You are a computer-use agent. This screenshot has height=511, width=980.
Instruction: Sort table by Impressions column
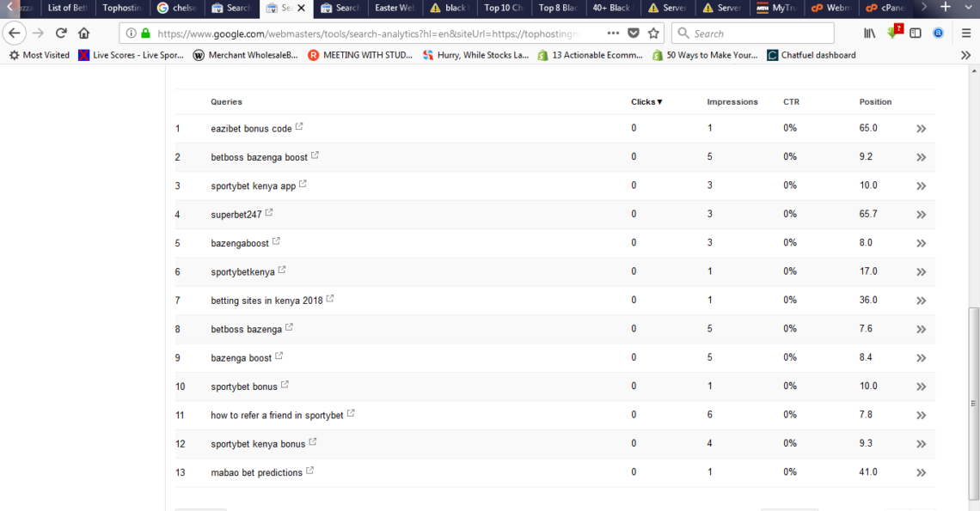pos(732,102)
